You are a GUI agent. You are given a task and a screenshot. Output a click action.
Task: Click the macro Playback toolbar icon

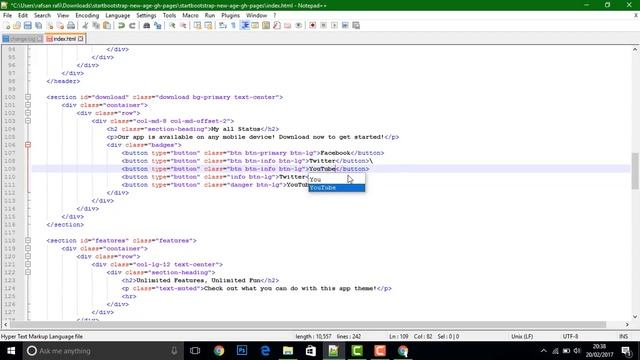pos(334,25)
